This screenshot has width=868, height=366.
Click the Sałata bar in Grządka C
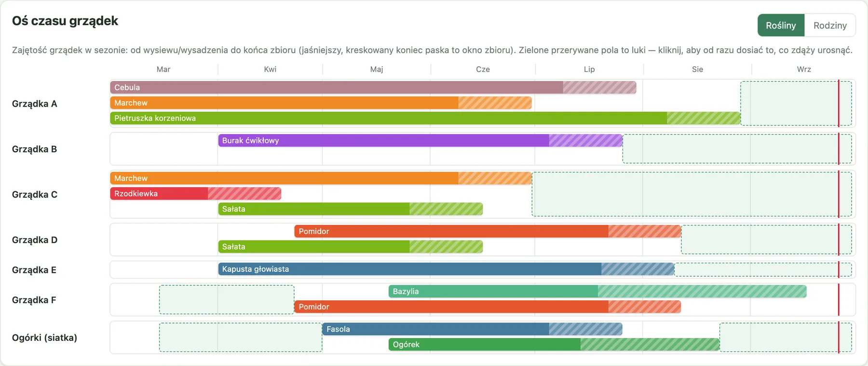tap(351, 209)
